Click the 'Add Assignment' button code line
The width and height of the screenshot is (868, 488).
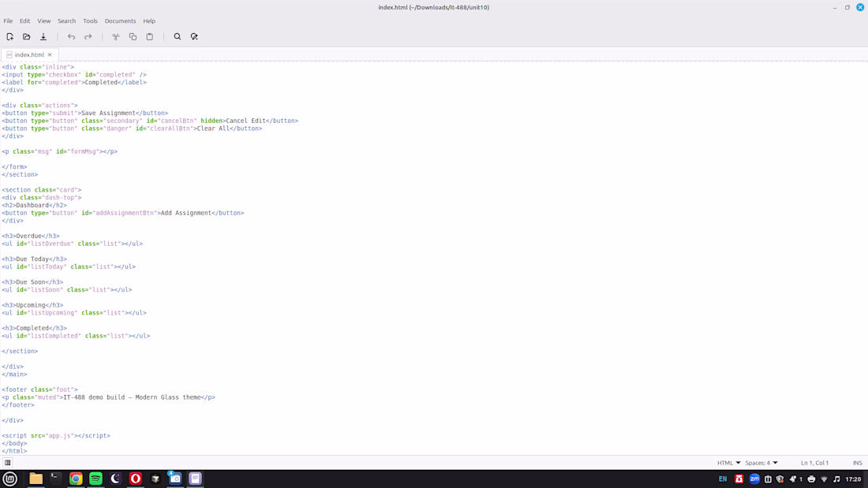click(x=122, y=213)
